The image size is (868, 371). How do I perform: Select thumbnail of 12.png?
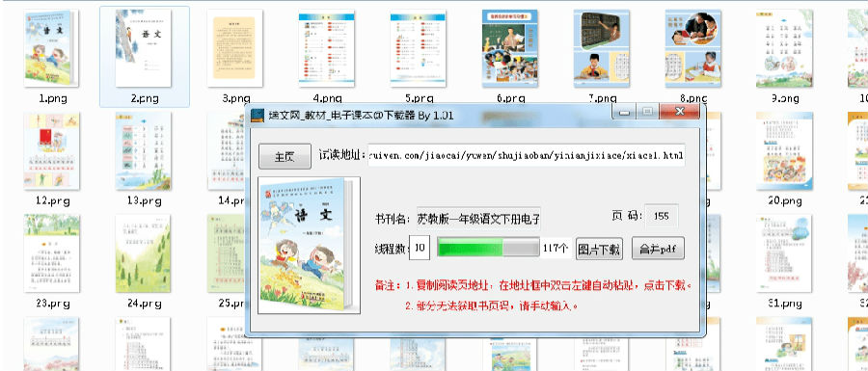point(51,151)
